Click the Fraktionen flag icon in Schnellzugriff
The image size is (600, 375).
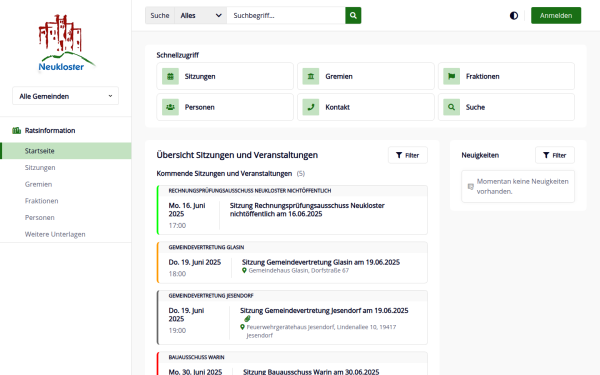point(452,76)
